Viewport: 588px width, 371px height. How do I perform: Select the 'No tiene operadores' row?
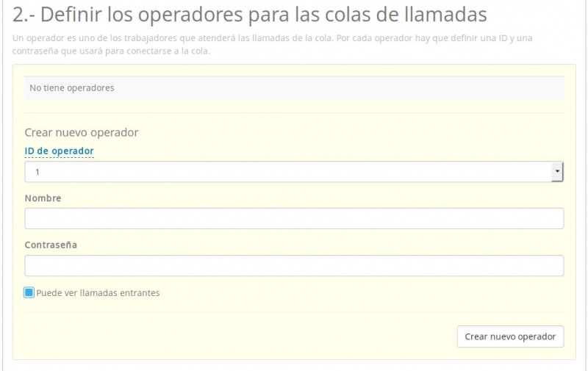294,88
